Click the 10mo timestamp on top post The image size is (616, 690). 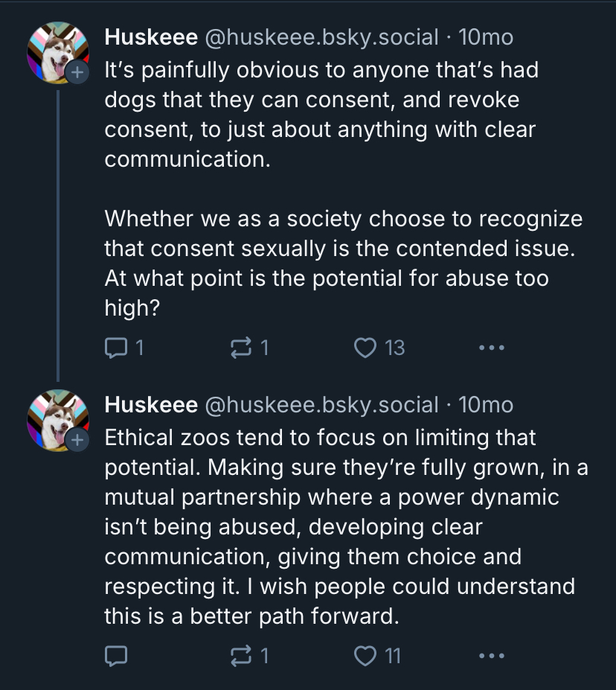(x=486, y=36)
